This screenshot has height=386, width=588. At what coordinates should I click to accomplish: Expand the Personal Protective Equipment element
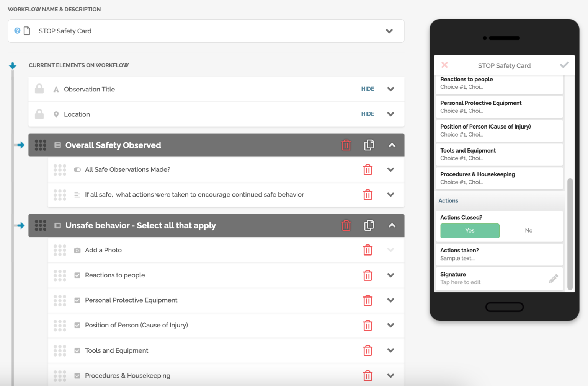390,300
